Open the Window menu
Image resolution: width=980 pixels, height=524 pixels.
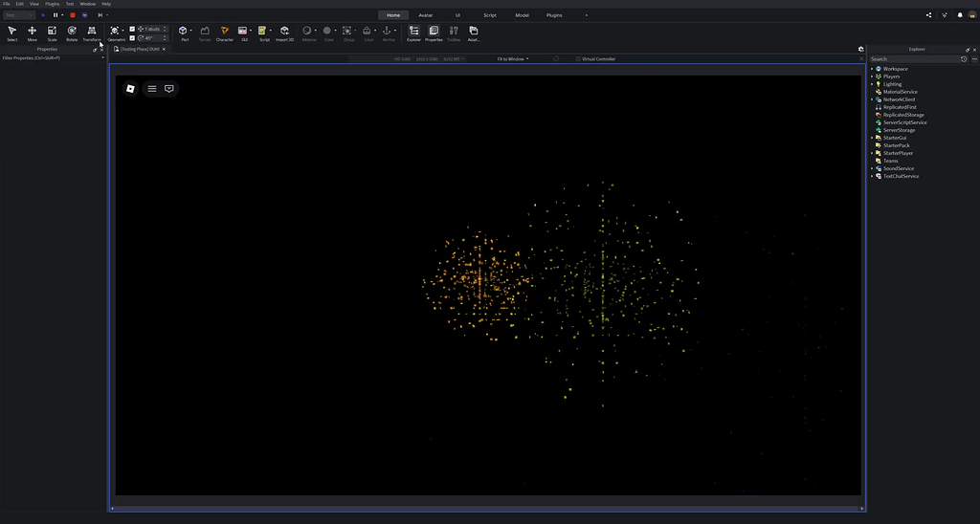tap(87, 4)
